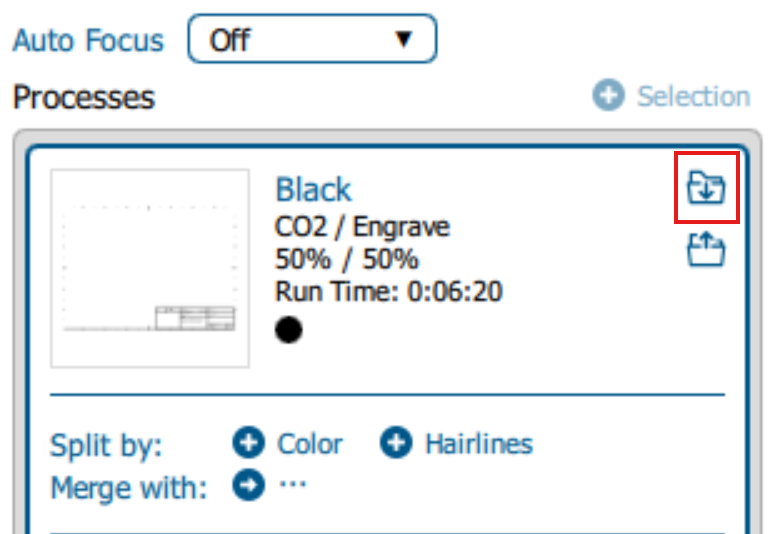Click the faded Selection text label
The height and width of the screenshot is (534, 771).
click(x=693, y=96)
